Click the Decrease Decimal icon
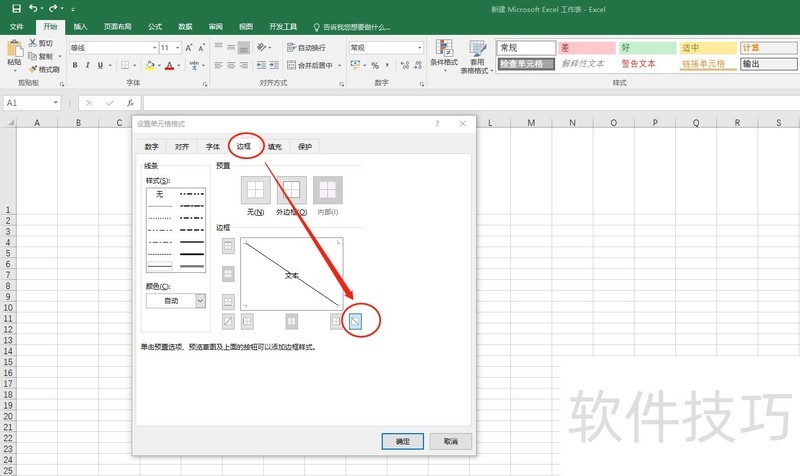This screenshot has width=800, height=476. tap(418, 65)
